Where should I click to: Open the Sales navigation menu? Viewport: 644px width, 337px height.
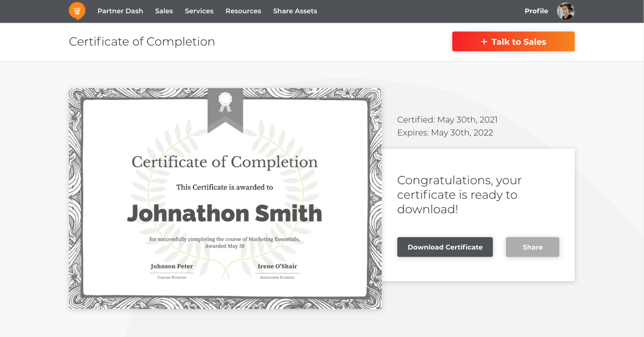[x=164, y=11]
